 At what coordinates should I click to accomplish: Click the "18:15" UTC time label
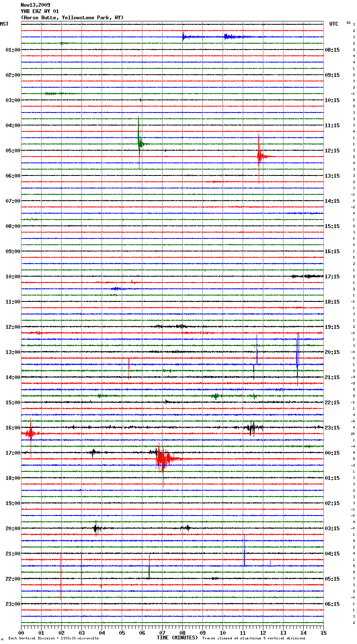332,302
